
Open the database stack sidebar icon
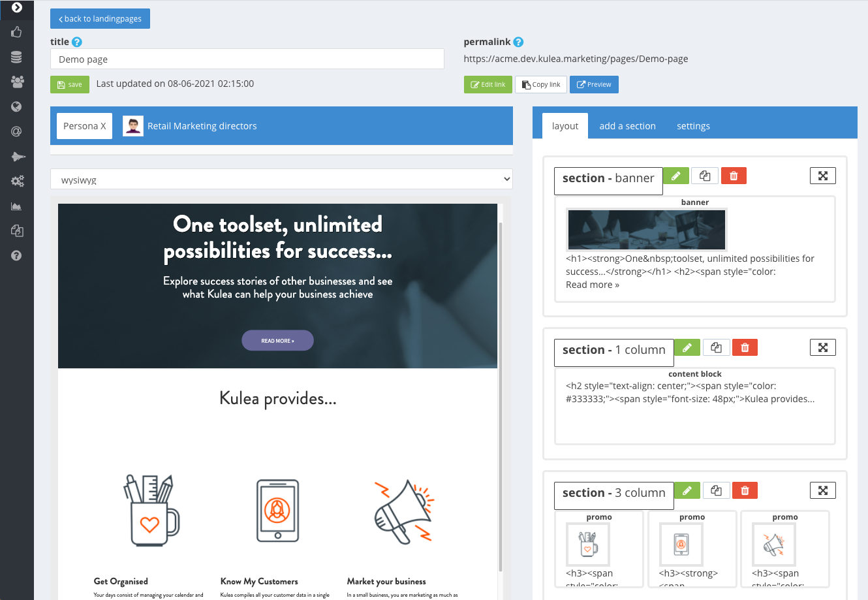tap(17, 57)
